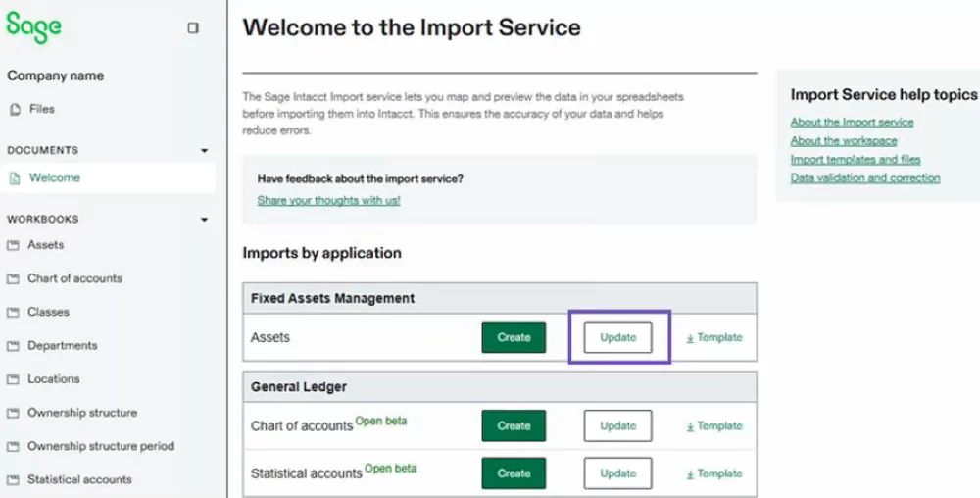Open Share your thoughts with us link

point(328,200)
